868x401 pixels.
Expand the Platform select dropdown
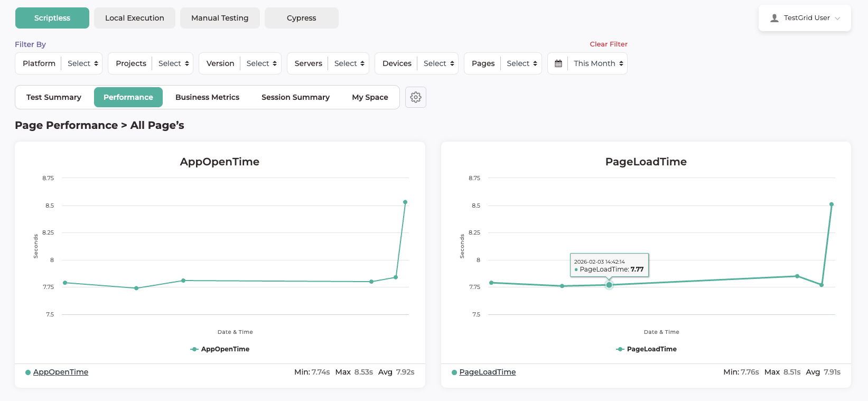click(82, 63)
